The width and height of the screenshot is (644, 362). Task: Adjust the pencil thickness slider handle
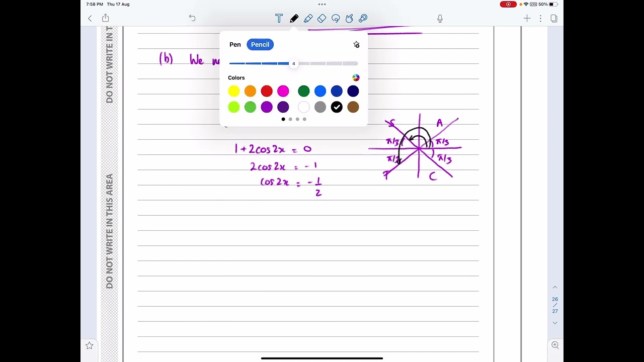click(293, 63)
